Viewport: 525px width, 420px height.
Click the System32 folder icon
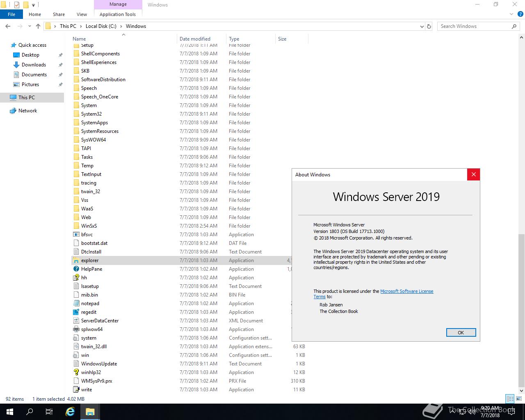76,114
